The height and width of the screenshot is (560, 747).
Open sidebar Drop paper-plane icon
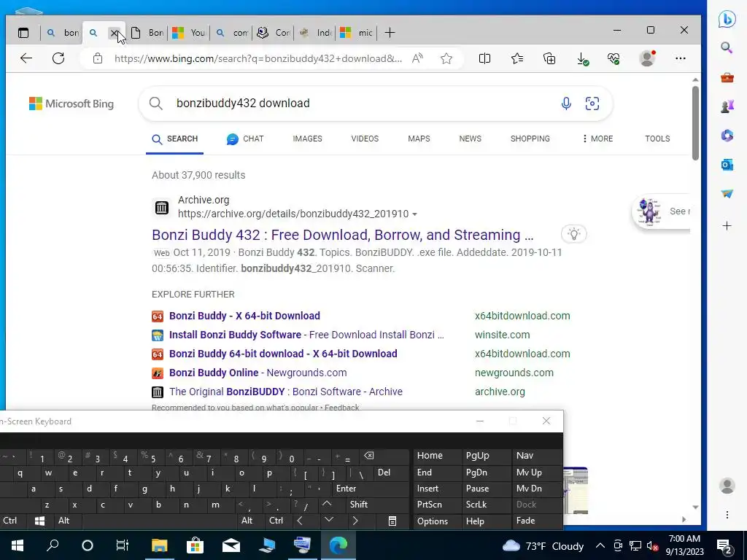click(727, 194)
